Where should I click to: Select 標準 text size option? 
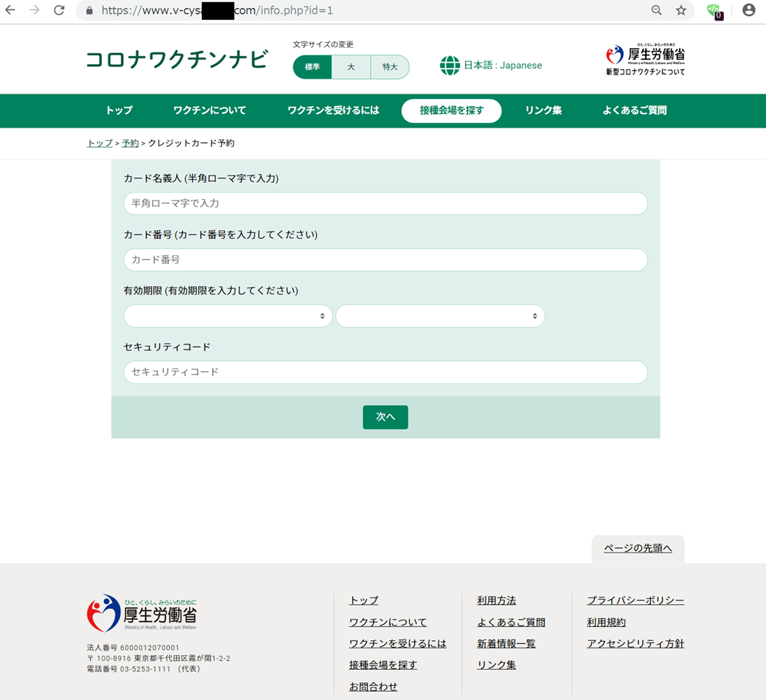(x=313, y=67)
